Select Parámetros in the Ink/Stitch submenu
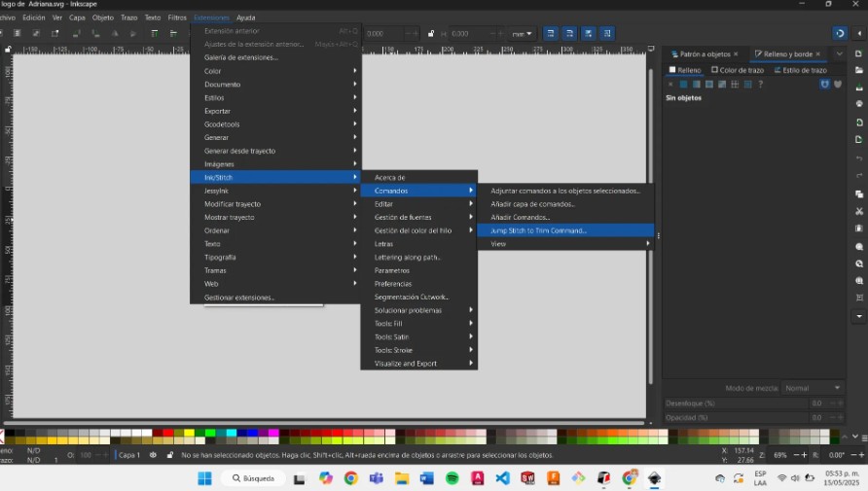Viewport: 868px width, 491px height. coord(419,270)
